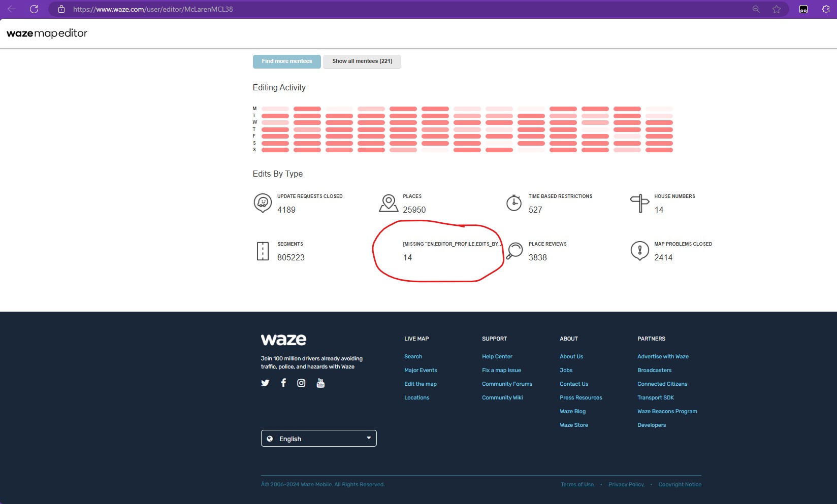Expand the English language dropdown
This screenshot has width=837, height=504.
click(318, 439)
